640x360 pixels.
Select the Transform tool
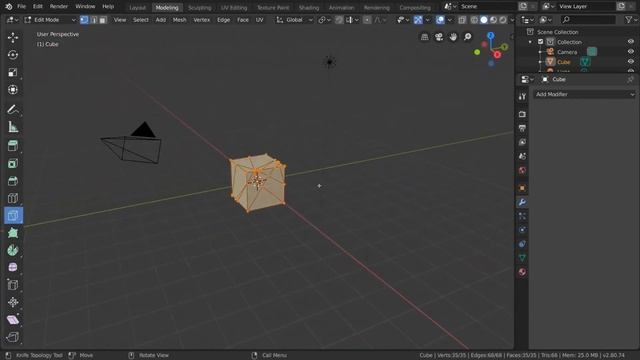13,90
